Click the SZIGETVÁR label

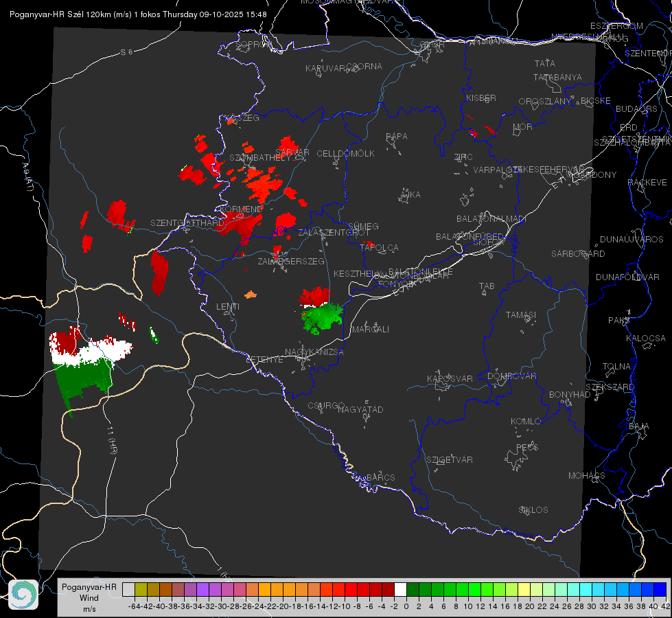click(x=450, y=460)
